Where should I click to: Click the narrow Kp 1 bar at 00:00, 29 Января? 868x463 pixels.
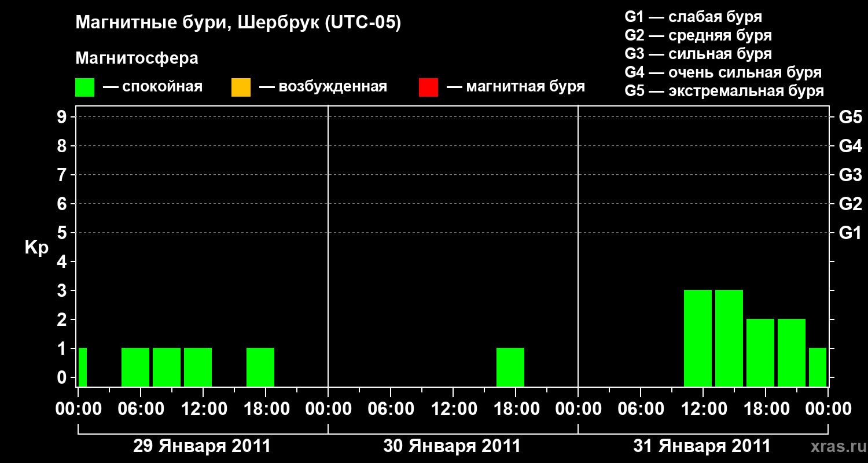coord(83,367)
